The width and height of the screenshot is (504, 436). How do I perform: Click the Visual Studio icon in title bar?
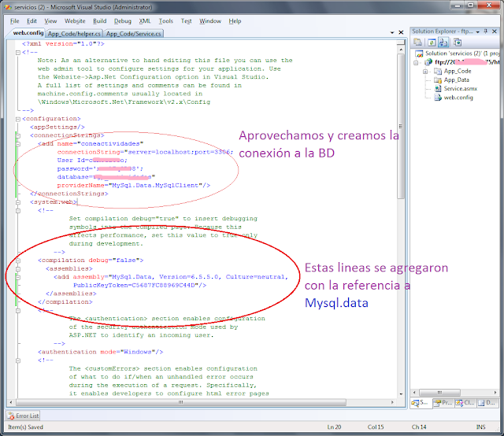coord(8,7)
